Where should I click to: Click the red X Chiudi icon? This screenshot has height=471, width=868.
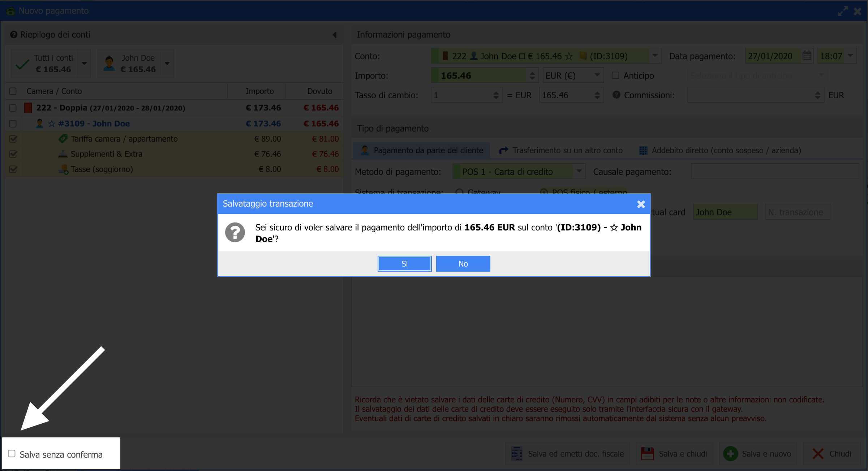[818, 454]
